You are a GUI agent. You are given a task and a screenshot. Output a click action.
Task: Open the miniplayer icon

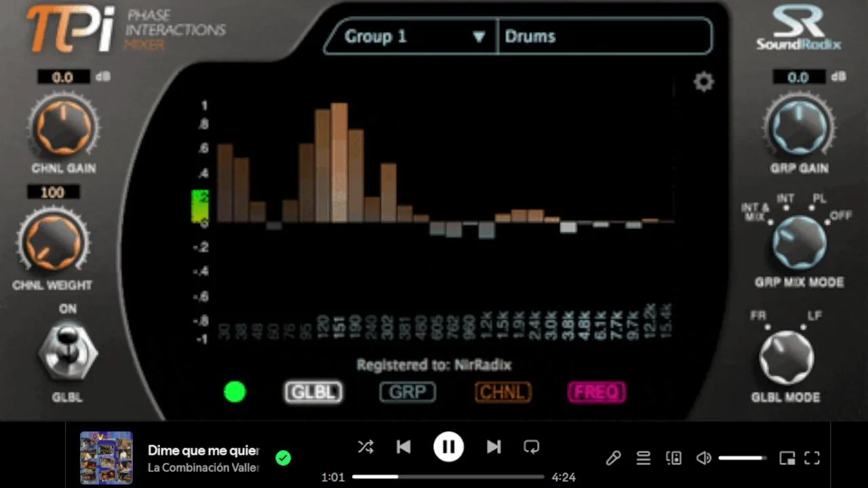tap(787, 458)
